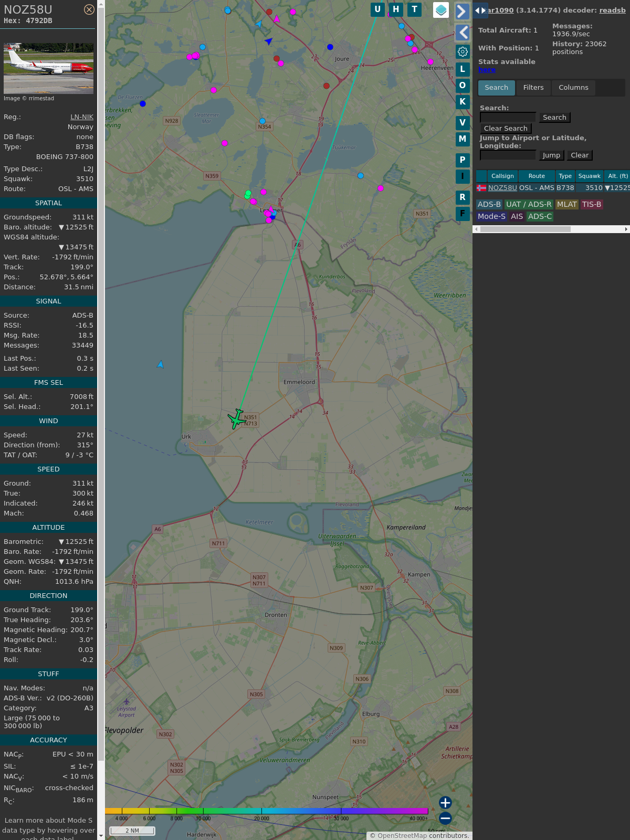Open the Filters tab
This screenshot has height=840, width=630.
[533, 88]
